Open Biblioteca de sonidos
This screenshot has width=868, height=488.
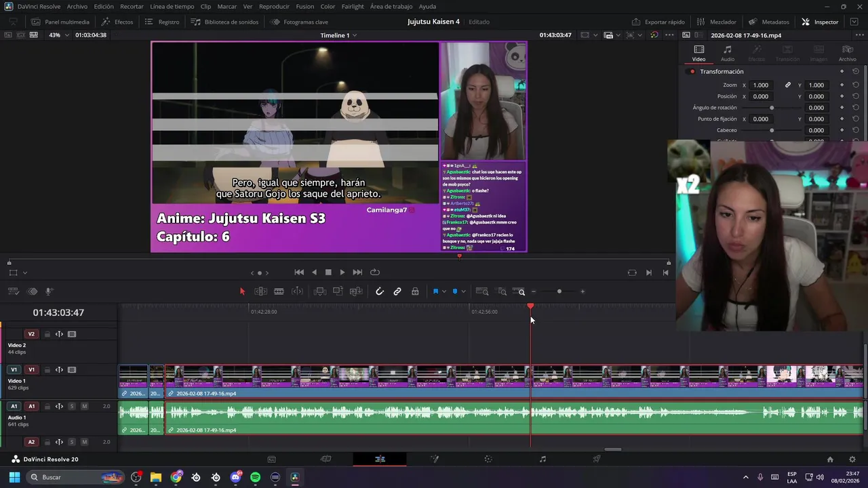point(225,22)
